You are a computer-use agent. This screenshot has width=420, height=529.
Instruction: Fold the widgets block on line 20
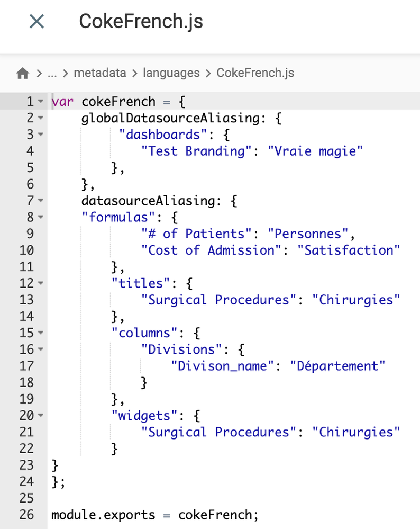pos(41,416)
